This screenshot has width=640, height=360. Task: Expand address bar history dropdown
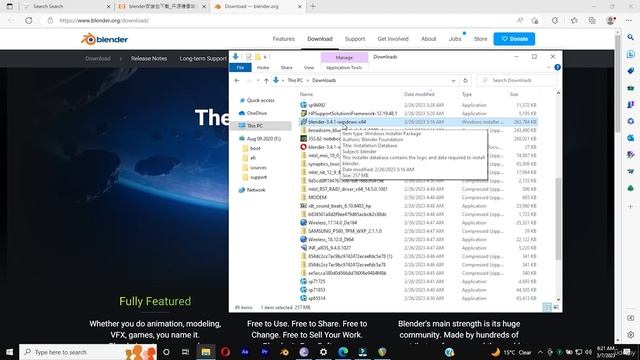tap(453, 80)
